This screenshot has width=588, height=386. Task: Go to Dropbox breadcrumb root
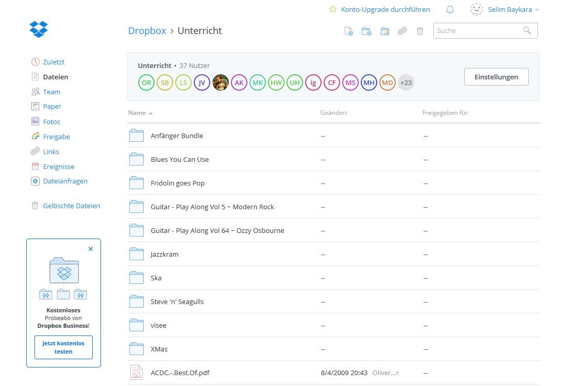coord(147,31)
